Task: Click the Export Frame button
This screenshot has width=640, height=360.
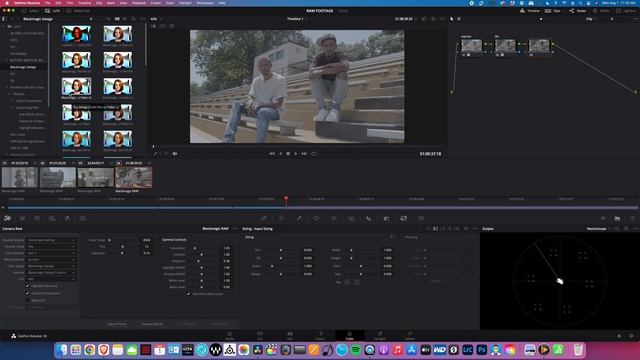Action: coord(117,324)
